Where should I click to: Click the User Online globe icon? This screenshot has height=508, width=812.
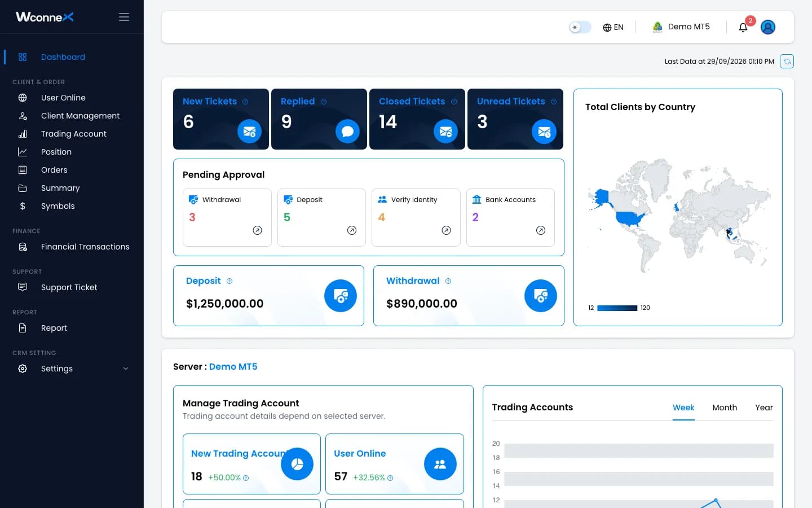pos(23,98)
